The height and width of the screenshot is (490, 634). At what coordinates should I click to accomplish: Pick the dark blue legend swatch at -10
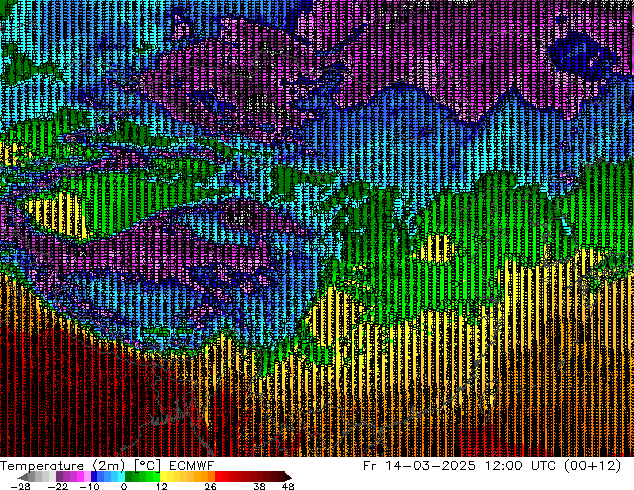(x=94, y=476)
